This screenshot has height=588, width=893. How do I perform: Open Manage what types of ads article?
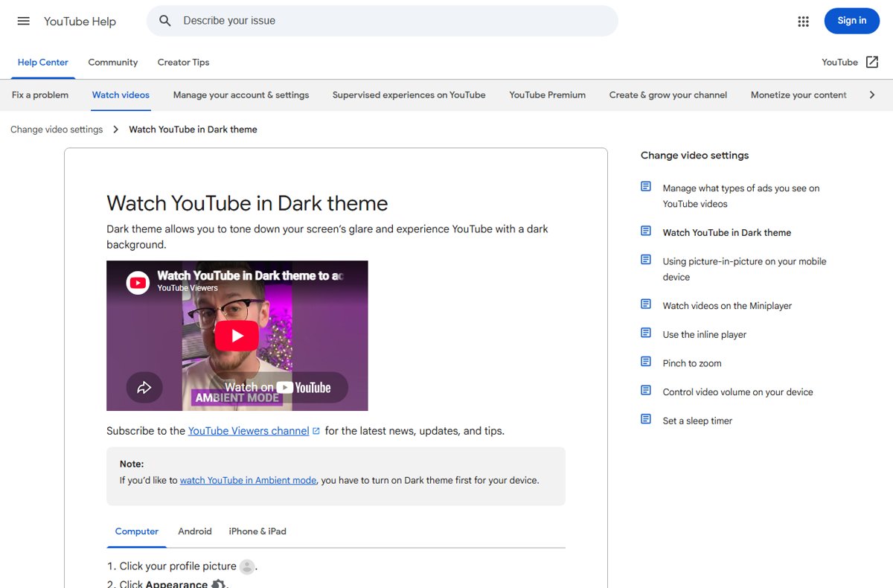click(741, 196)
